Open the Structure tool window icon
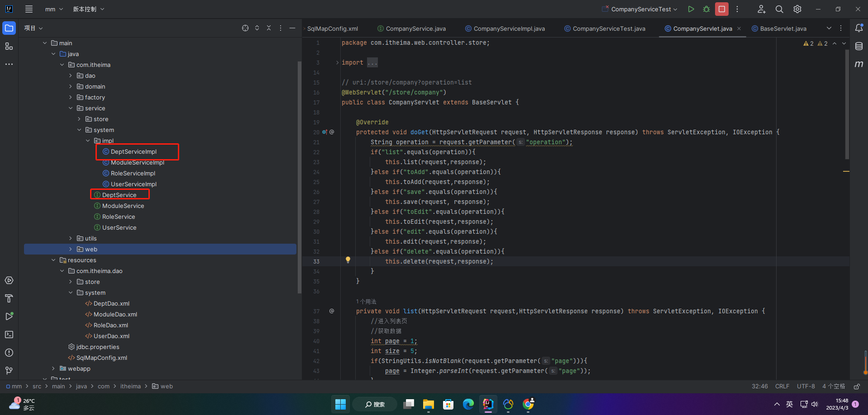 click(x=9, y=46)
